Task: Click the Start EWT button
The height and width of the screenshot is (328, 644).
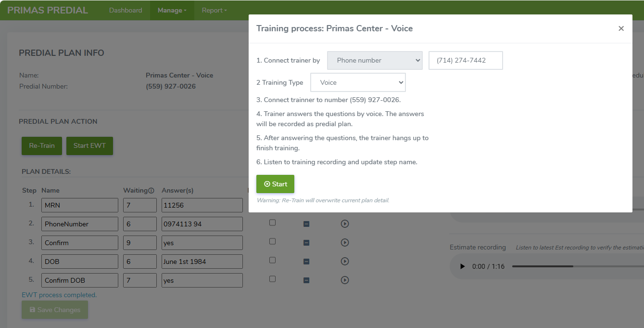Action: tap(89, 145)
